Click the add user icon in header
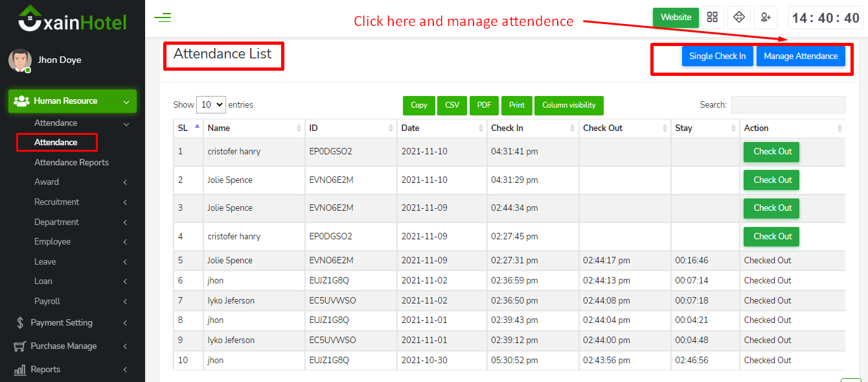This screenshot has height=382, width=868. [766, 18]
